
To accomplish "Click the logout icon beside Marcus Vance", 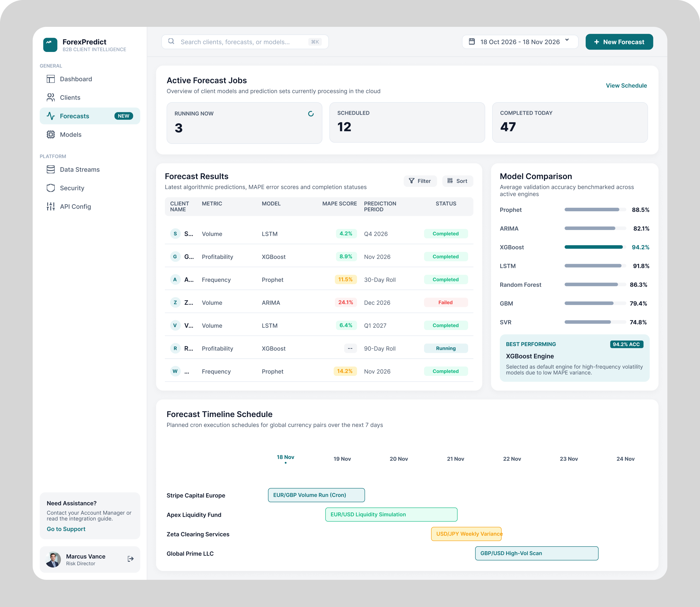I will (x=130, y=559).
